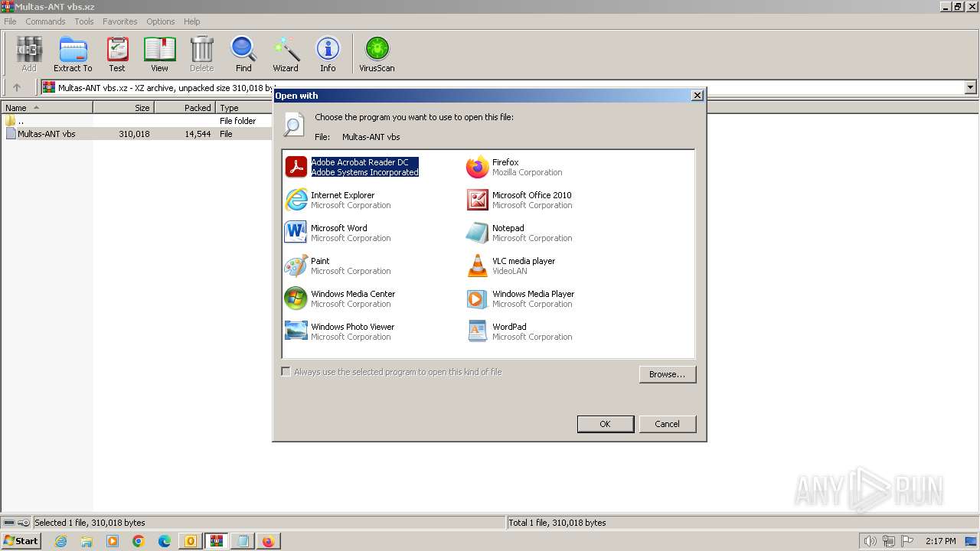Click the VirusScan toolbar icon
This screenshot has height=551, width=980.
(377, 54)
